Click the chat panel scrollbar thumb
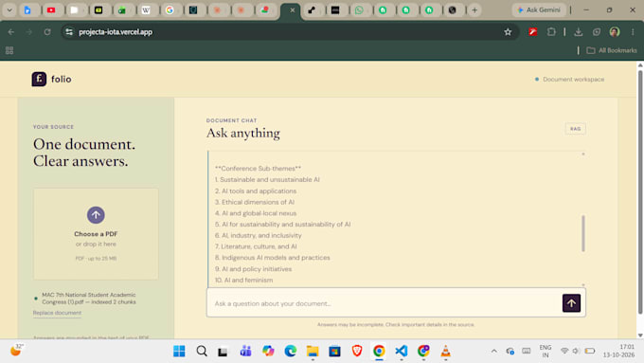The image size is (644, 363). tap(582, 233)
